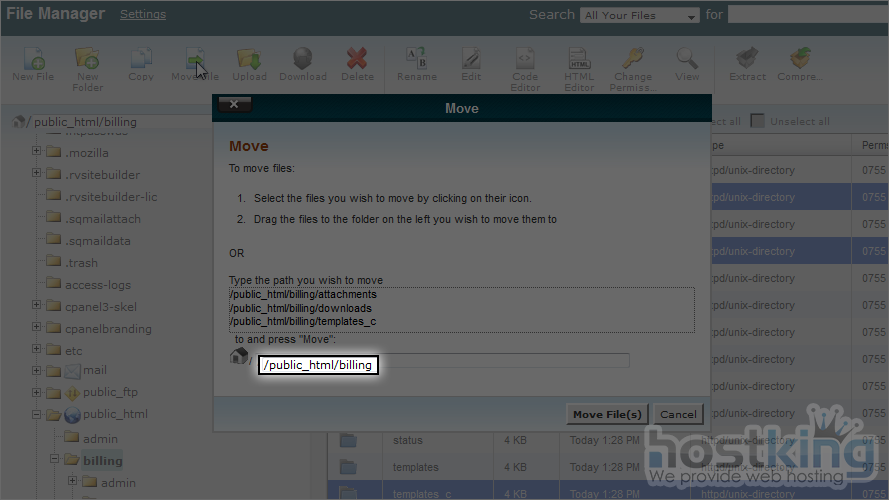
Task: Collapse the public_html folder tree node
Action: pos(37,415)
